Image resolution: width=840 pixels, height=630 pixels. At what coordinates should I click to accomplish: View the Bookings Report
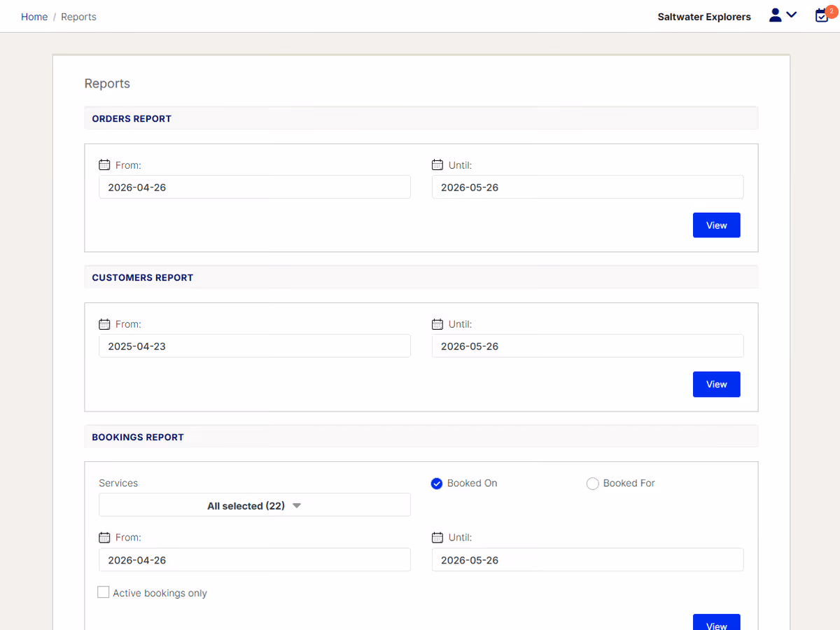(717, 622)
